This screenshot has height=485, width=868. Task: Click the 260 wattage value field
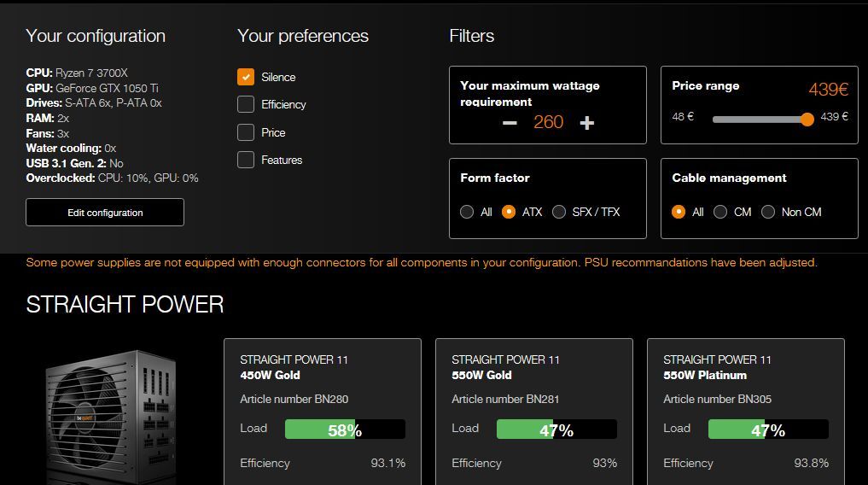click(548, 122)
